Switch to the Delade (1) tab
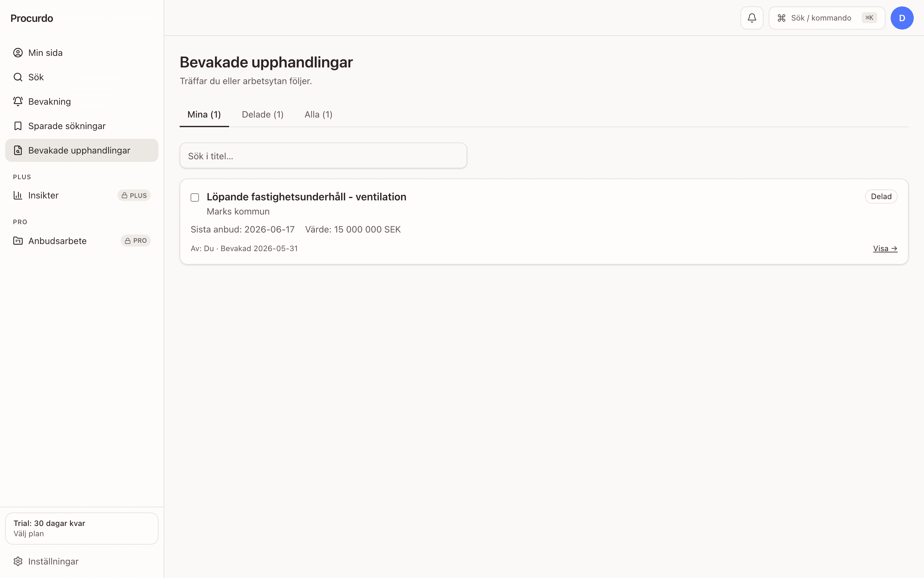 pos(263,114)
